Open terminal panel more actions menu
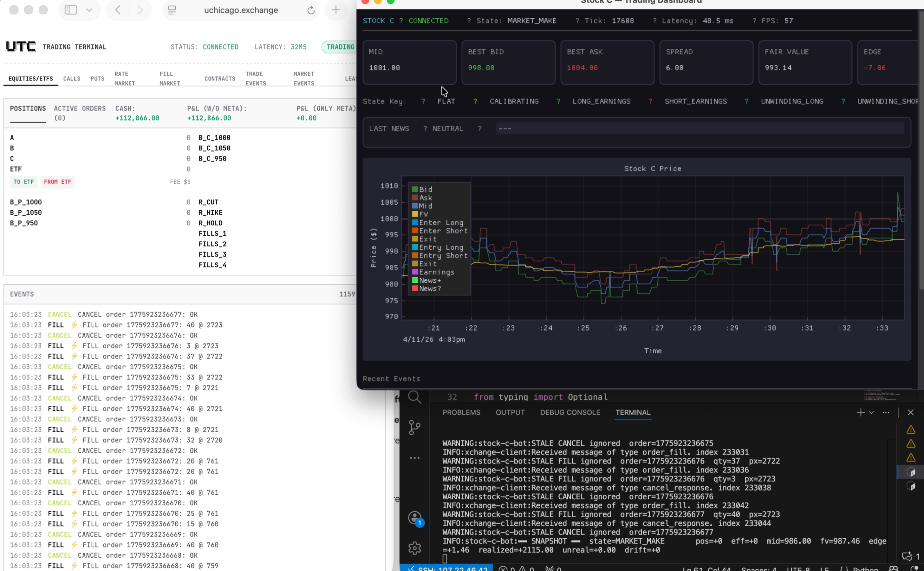 [886, 412]
